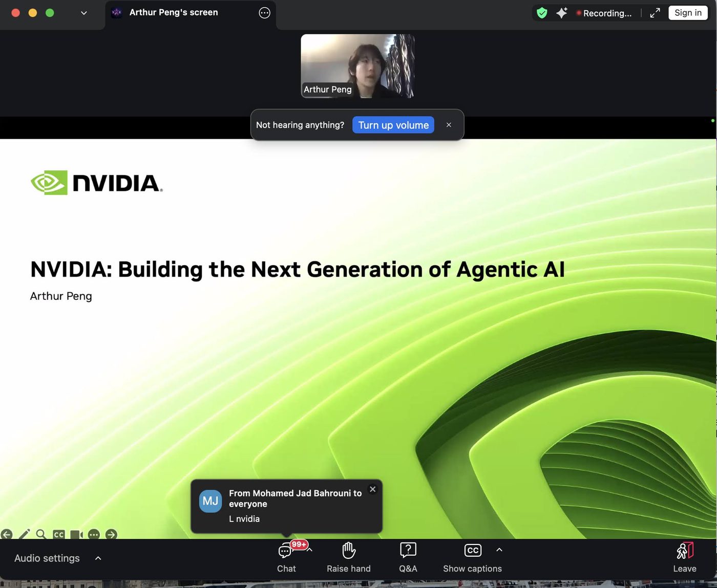Viewport: 717px width, 588px height.
Task: Open the 'L nvidia' chat message
Action: click(x=244, y=519)
